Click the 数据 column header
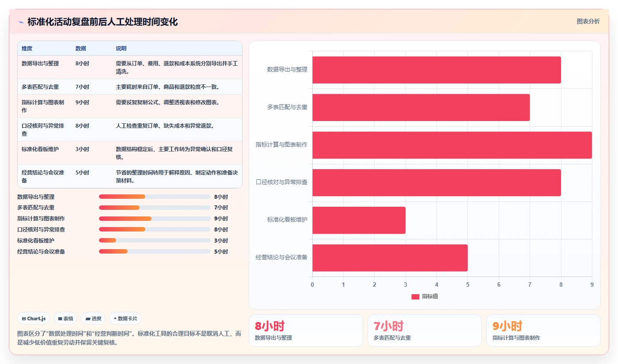The width and height of the screenshot is (618, 364). [x=81, y=49]
